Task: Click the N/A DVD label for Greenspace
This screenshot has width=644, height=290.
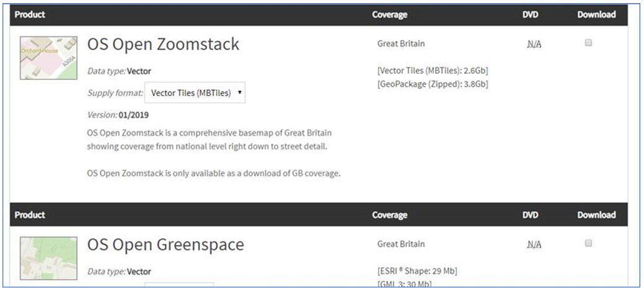Action: [534, 245]
